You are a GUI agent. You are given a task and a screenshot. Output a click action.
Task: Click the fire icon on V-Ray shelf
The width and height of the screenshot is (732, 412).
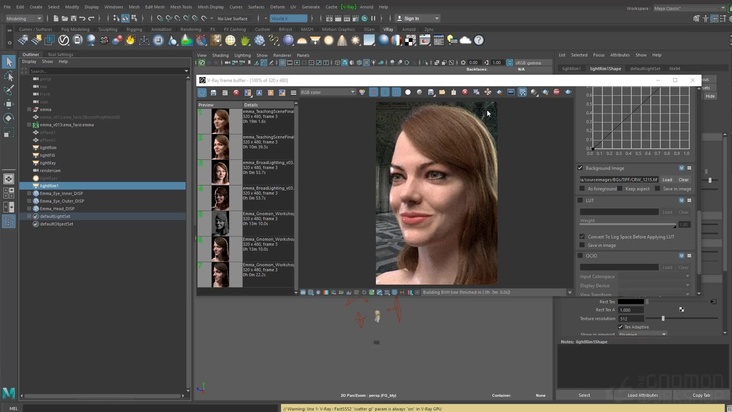coord(130,41)
